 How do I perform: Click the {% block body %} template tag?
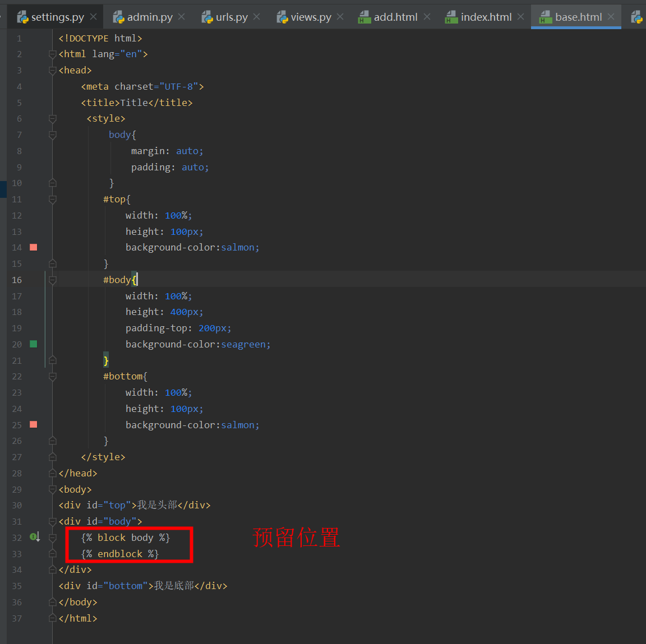(126, 538)
